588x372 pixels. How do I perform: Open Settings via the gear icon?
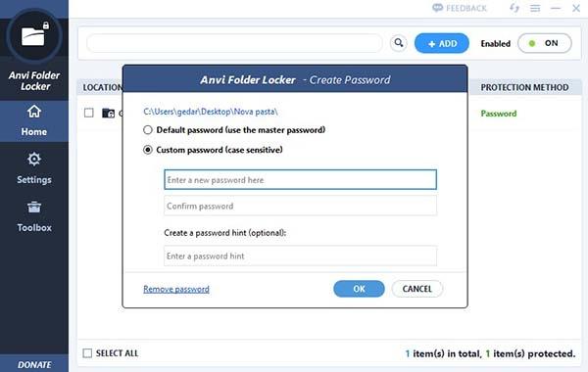click(34, 160)
